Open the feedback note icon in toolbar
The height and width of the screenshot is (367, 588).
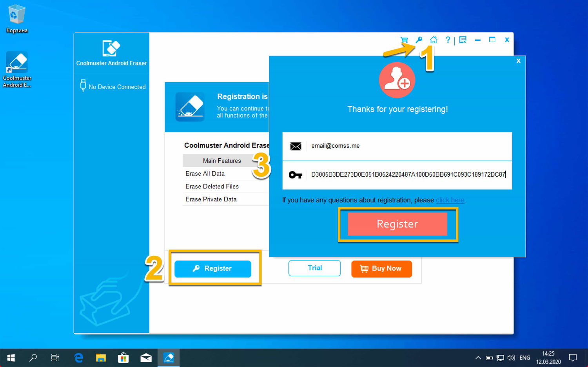(463, 40)
